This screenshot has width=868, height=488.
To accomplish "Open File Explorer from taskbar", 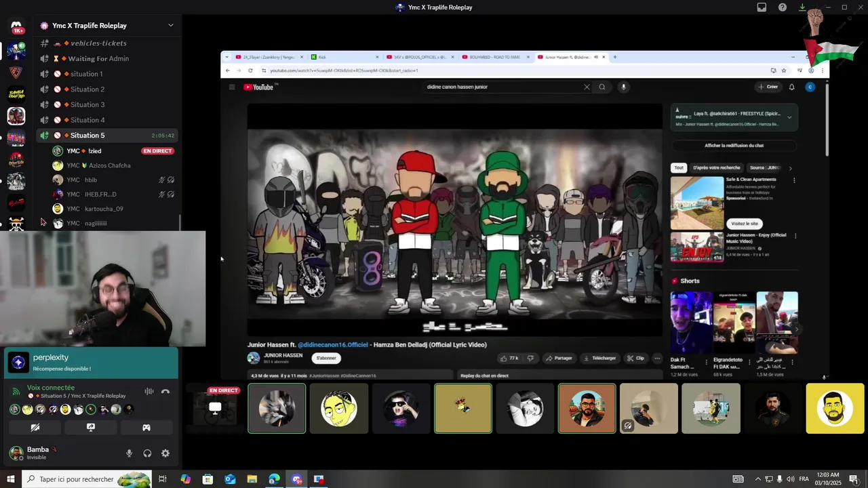I will [x=252, y=479].
